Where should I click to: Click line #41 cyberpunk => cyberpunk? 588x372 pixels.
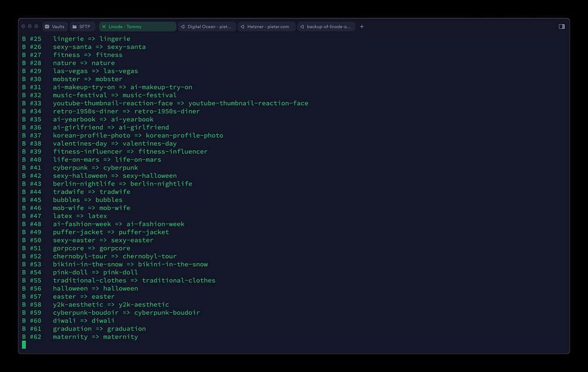point(80,167)
